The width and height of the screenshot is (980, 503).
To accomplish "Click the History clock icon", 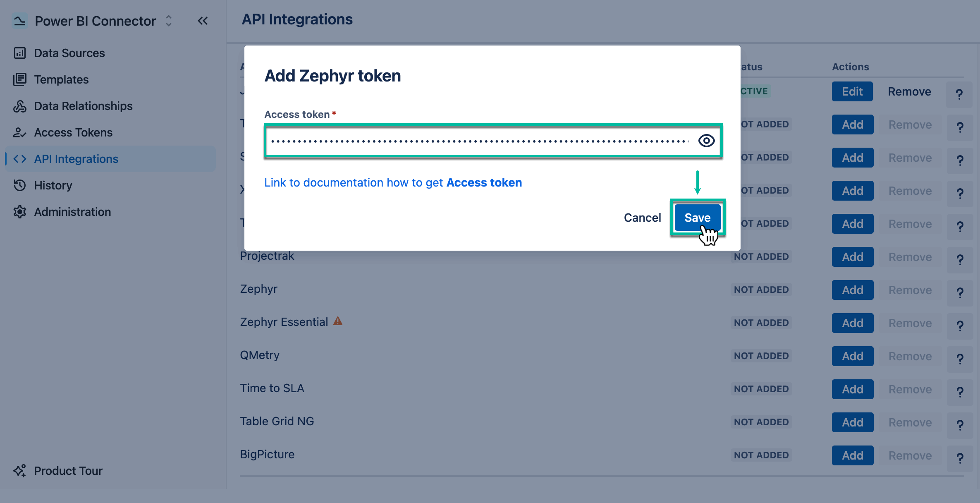I will (x=19, y=185).
